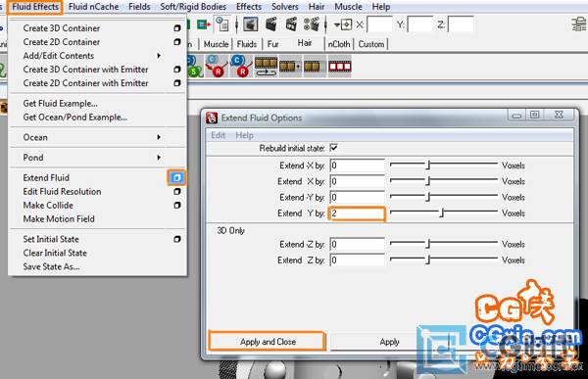Open Help menu in Extend Fluid Options
588x379 pixels.
pos(244,135)
